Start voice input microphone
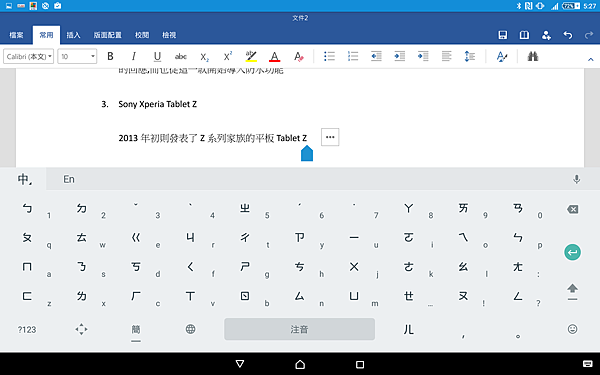The width and height of the screenshot is (600, 375). click(x=576, y=179)
